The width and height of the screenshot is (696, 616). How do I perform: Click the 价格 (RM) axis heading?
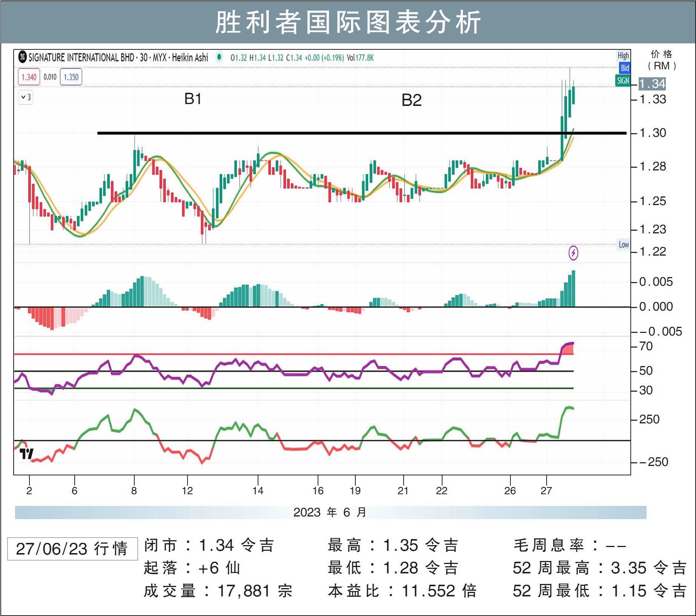click(662, 60)
